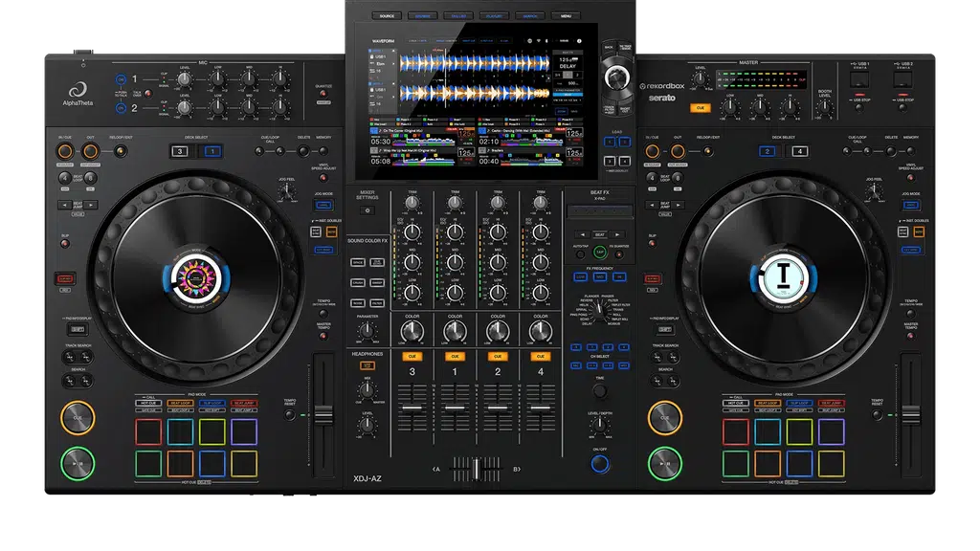The image size is (980, 551).
Task: Toggle headphone CUE for channel 3
Action: tap(412, 356)
